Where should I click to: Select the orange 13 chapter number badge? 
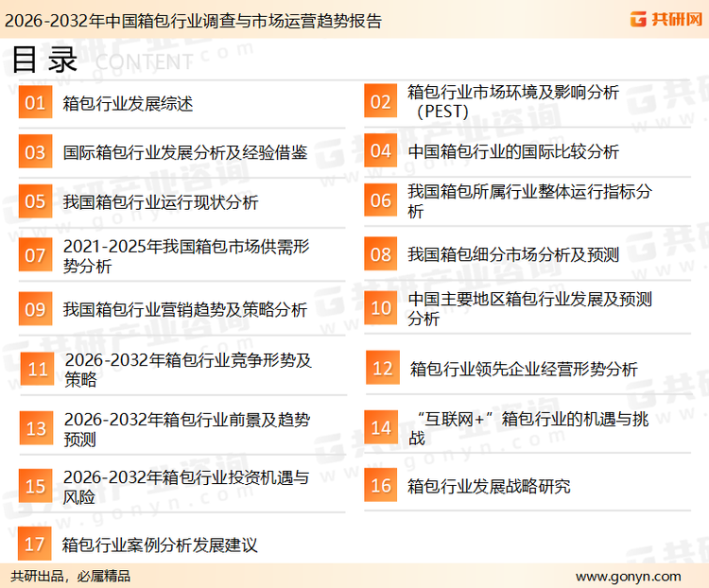click(x=36, y=428)
